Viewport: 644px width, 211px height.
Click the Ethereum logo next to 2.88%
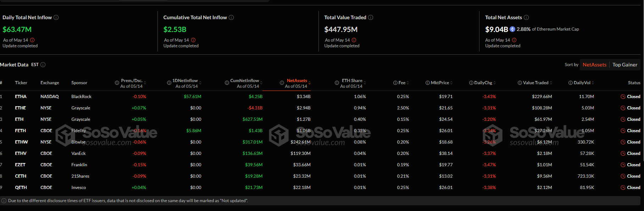pyautogui.click(x=512, y=29)
